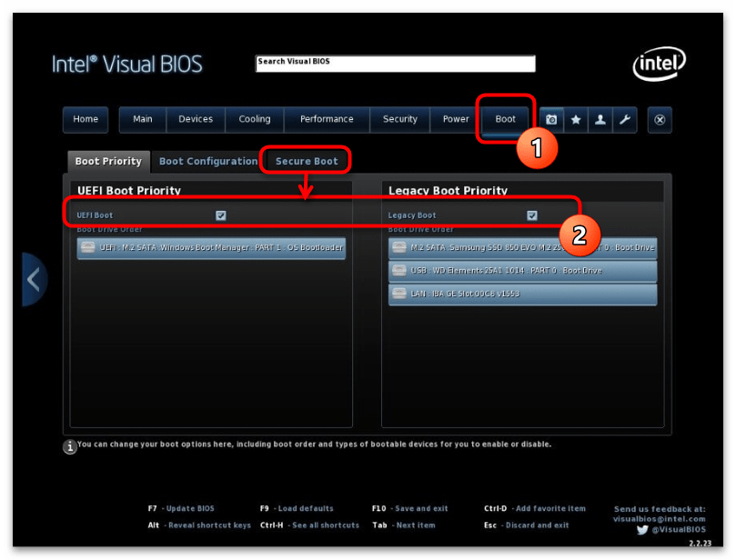
Task: Disable the Legacy Boot checkbox
Action: tap(532, 215)
